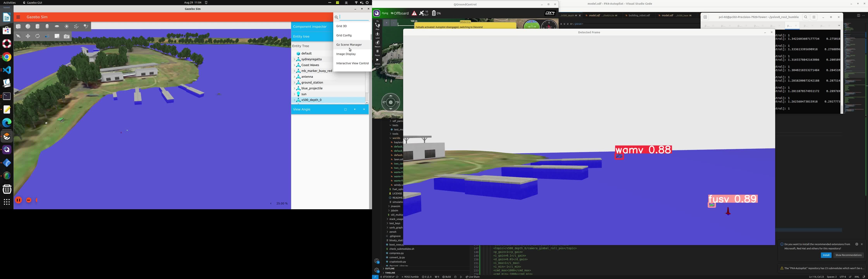
Task: Click the plugin search input field
Action: (354, 17)
